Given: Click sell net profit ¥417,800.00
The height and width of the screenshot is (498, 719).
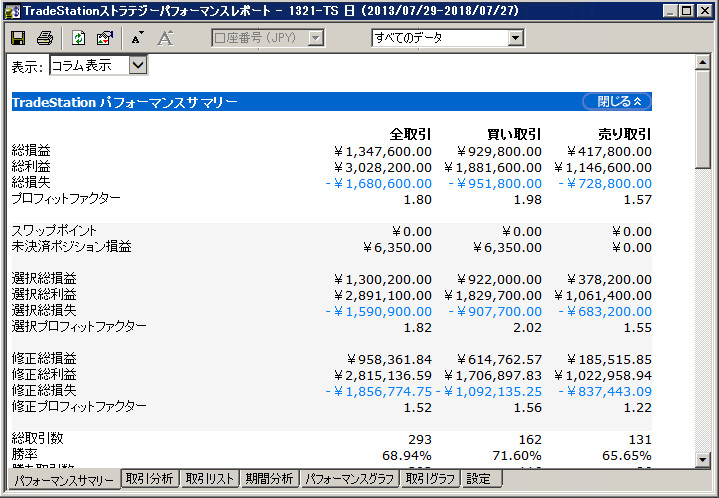Looking at the screenshot, I should click(x=609, y=151).
